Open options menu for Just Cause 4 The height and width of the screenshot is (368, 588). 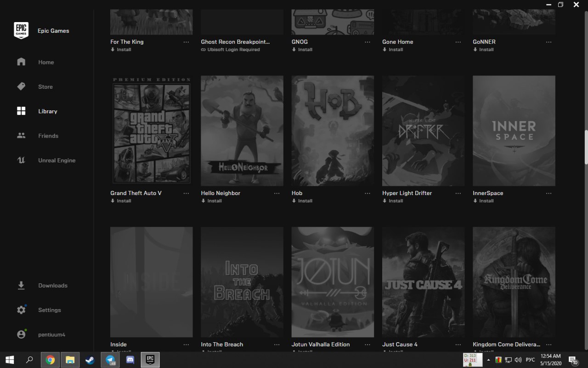[458, 345]
